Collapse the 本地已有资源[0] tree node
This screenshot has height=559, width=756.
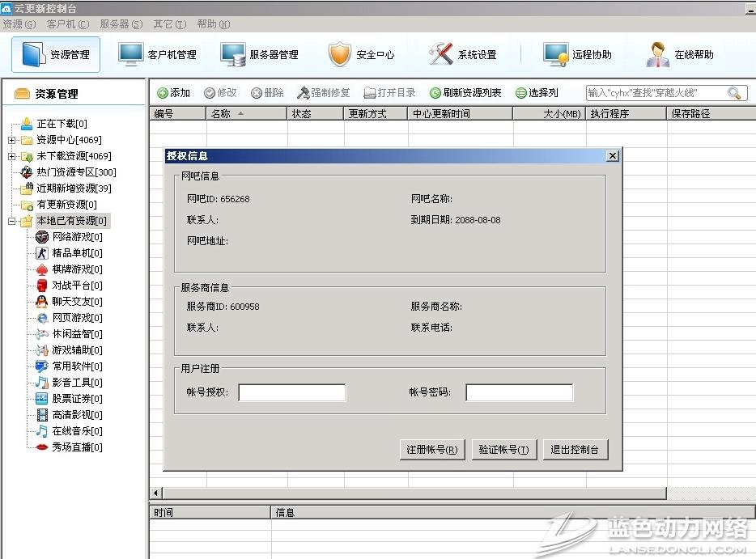pos(11,221)
